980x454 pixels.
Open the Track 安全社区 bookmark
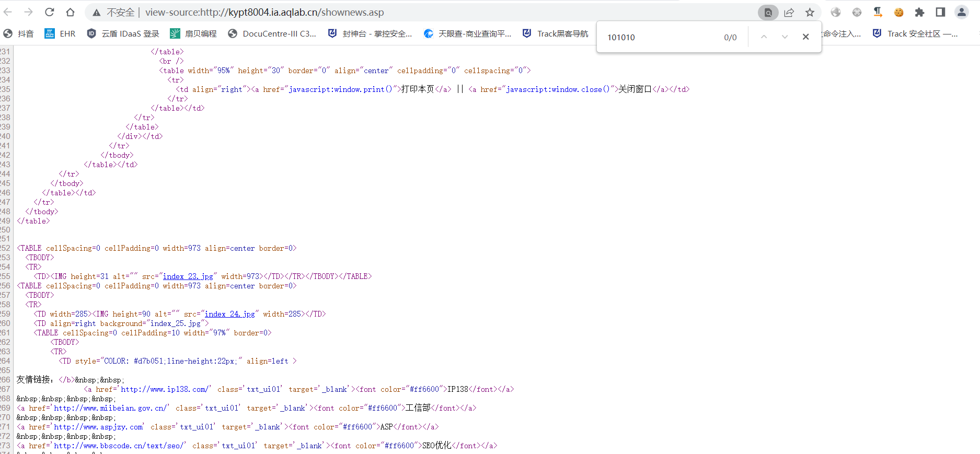915,33
